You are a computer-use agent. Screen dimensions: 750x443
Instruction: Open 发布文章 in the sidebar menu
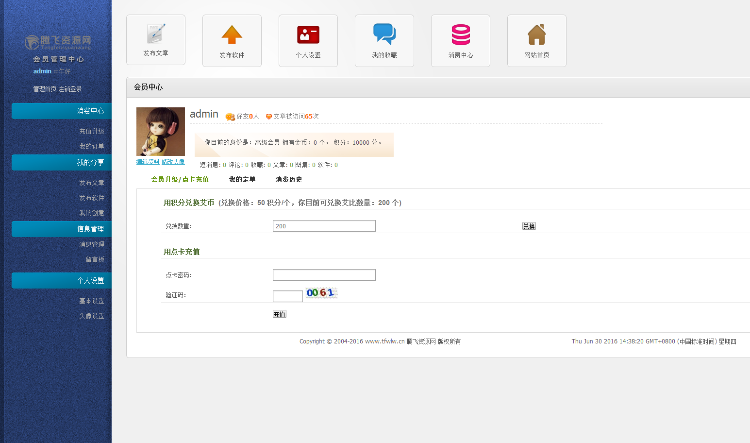point(91,183)
